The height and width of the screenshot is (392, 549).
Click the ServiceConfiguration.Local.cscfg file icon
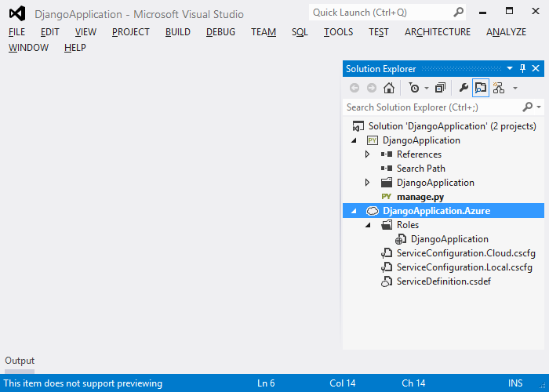pos(387,267)
